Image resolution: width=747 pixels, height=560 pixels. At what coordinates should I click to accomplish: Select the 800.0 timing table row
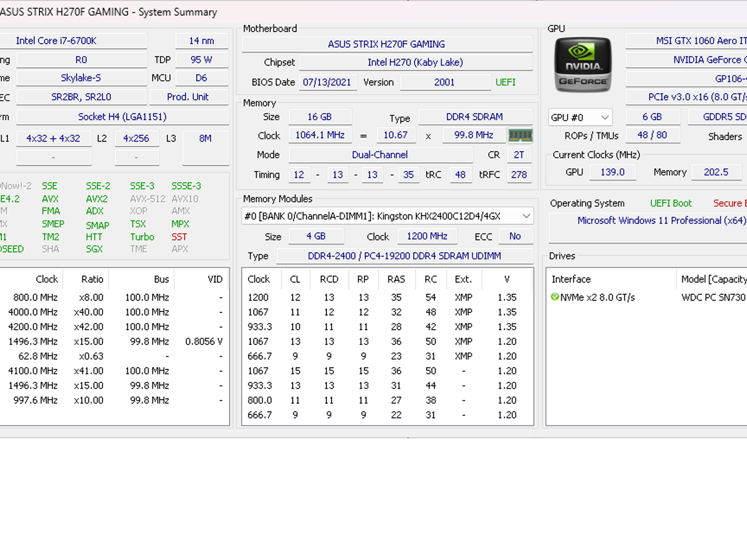click(x=387, y=400)
